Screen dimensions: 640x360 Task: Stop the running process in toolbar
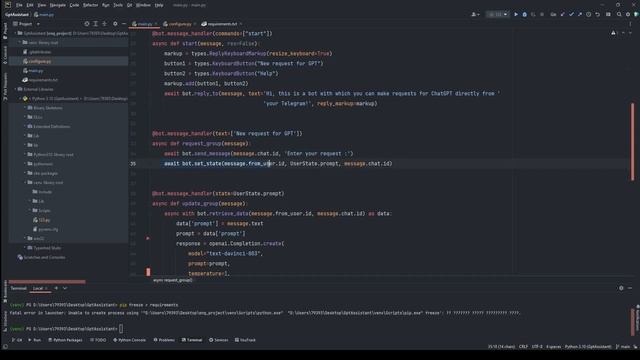click(542, 14)
